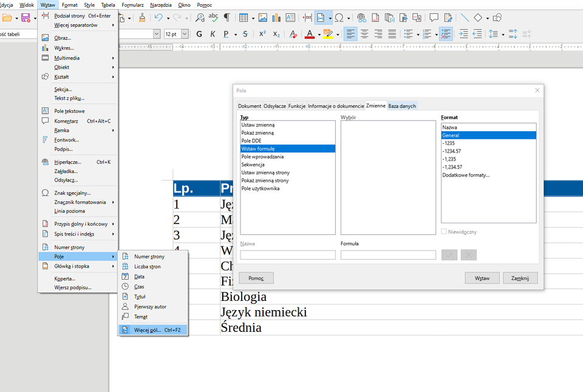The height and width of the screenshot is (392, 583).
Task: Click the Insert Hyperlink toolbar icon
Action: [361, 17]
